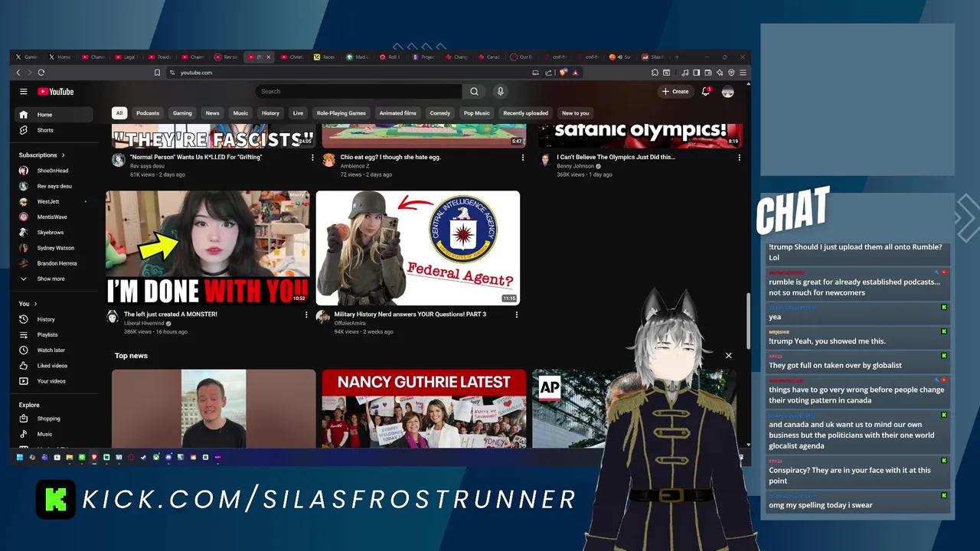Go to Home in the YouTube sidebar
The height and width of the screenshot is (551, 980).
(54, 115)
